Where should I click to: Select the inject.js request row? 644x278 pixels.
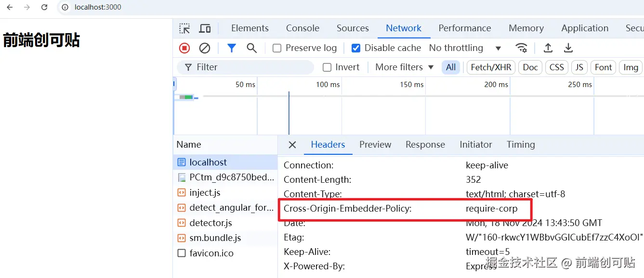tap(205, 193)
